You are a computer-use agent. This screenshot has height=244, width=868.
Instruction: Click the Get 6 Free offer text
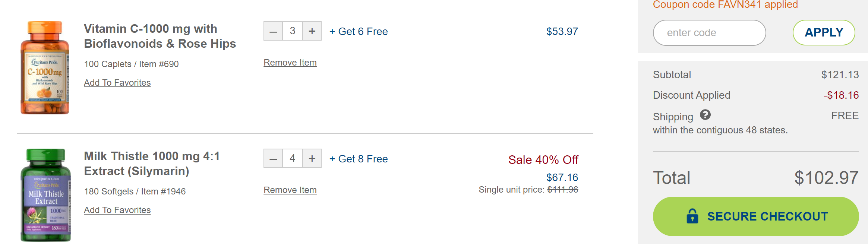(x=359, y=32)
